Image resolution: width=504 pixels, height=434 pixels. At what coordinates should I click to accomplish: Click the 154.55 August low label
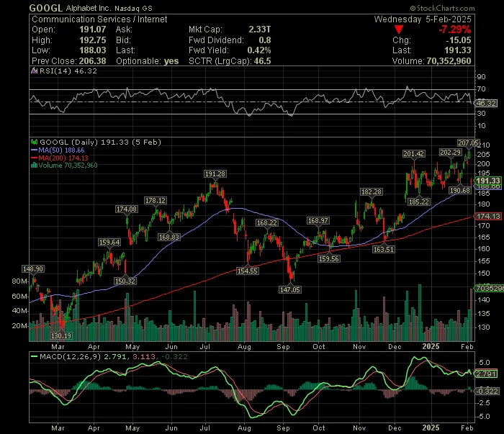point(247,271)
